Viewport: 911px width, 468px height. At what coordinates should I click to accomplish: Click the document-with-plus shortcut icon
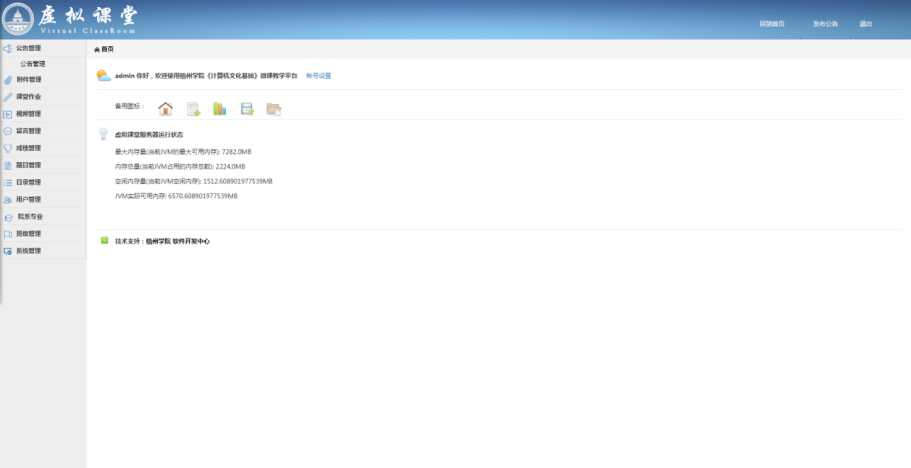click(x=193, y=109)
